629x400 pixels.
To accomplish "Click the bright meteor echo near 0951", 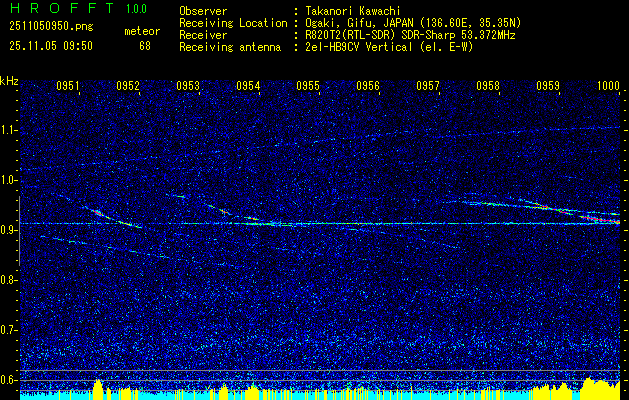I will (x=98, y=213).
